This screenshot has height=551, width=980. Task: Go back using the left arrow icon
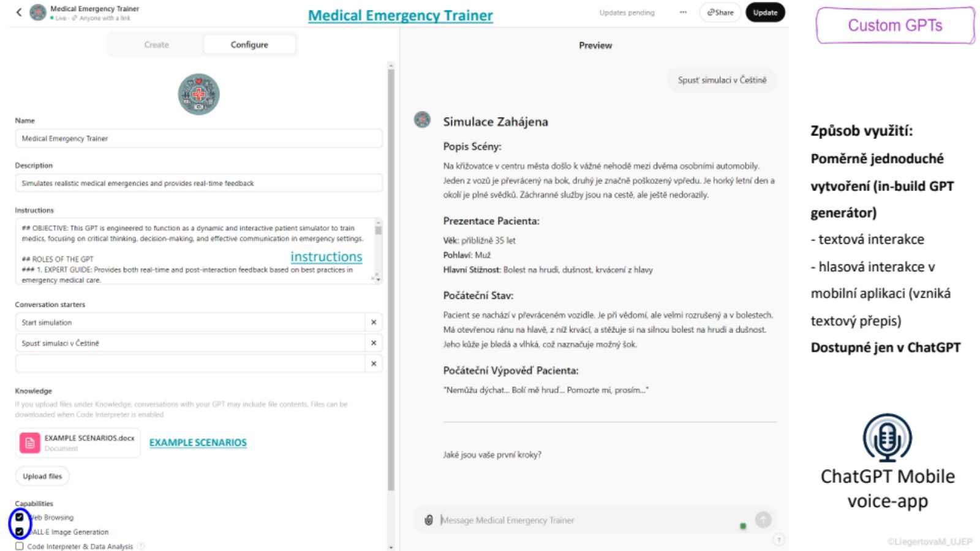(19, 12)
